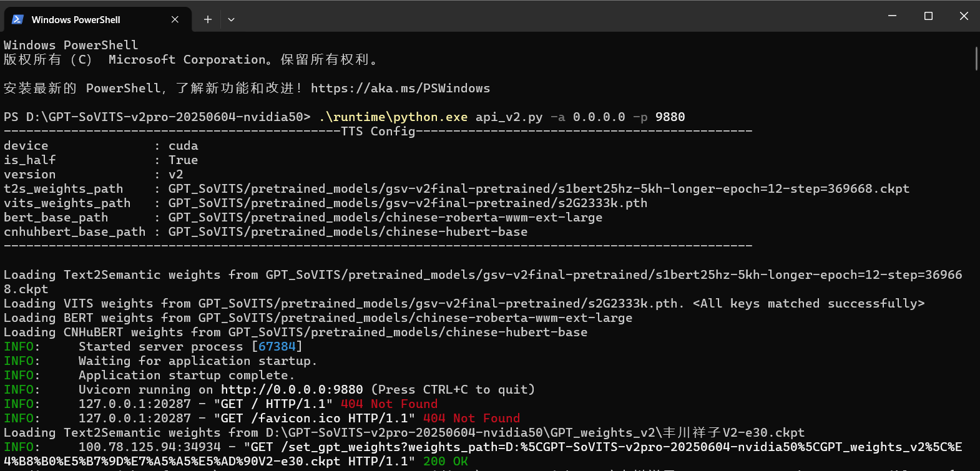Click ".\runtime\python.exe" in the command

(393, 117)
